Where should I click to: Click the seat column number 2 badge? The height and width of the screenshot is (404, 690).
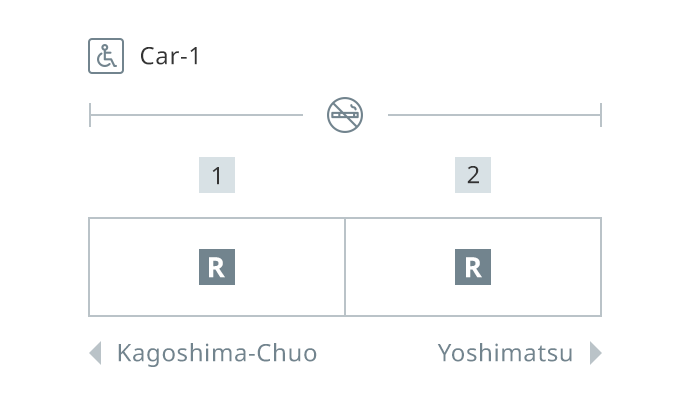click(473, 175)
